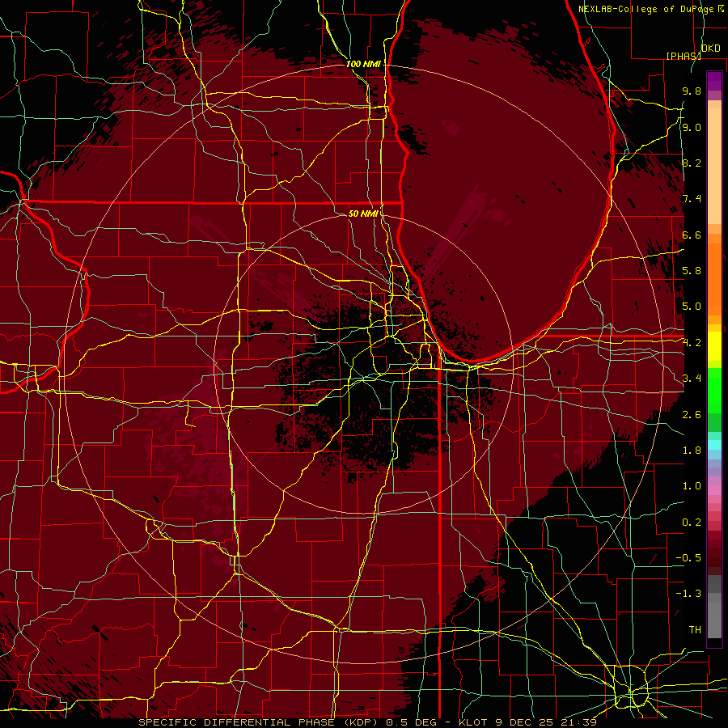The image size is (728, 728).
Task: Click the 9.8 scale value
Action: [692, 91]
